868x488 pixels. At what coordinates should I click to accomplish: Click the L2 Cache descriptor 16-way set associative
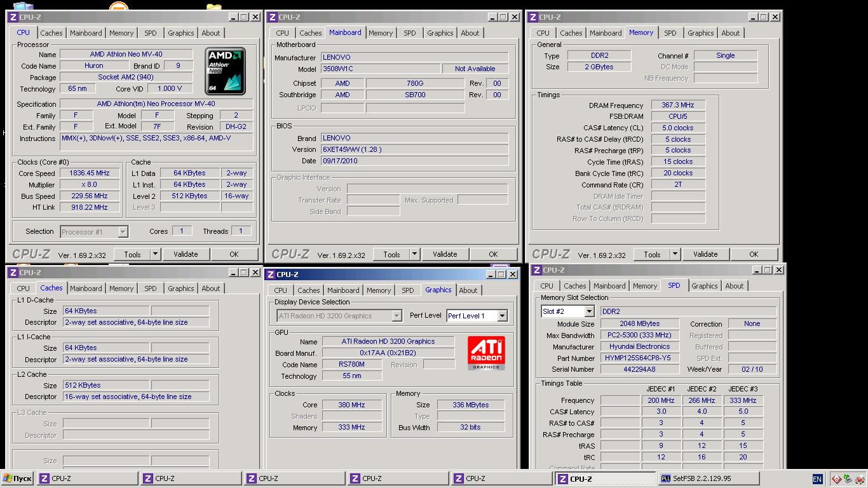click(x=136, y=396)
